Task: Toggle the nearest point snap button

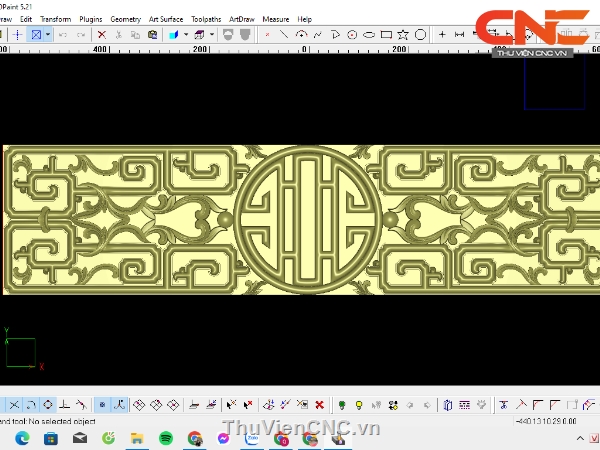Action: point(82,405)
